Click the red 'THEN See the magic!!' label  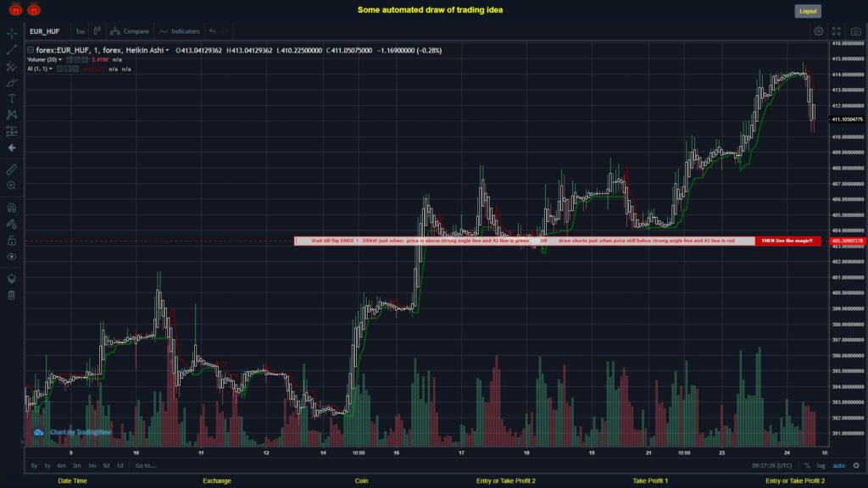(x=787, y=241)
